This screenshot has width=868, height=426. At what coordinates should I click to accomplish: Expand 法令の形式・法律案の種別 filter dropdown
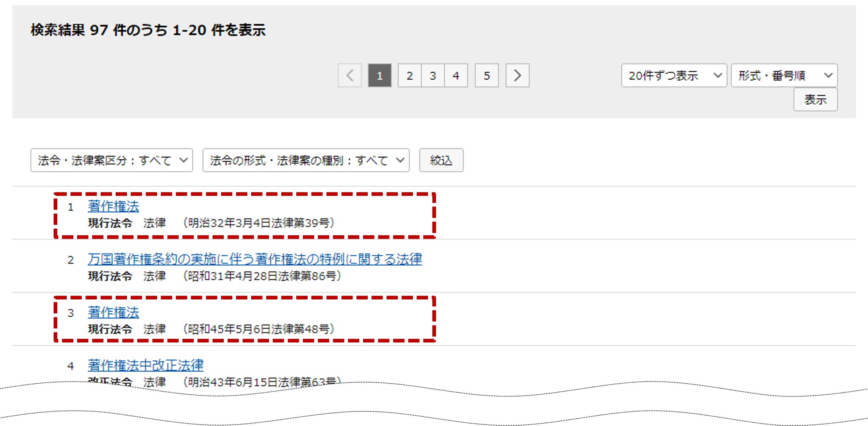[306, 160]
